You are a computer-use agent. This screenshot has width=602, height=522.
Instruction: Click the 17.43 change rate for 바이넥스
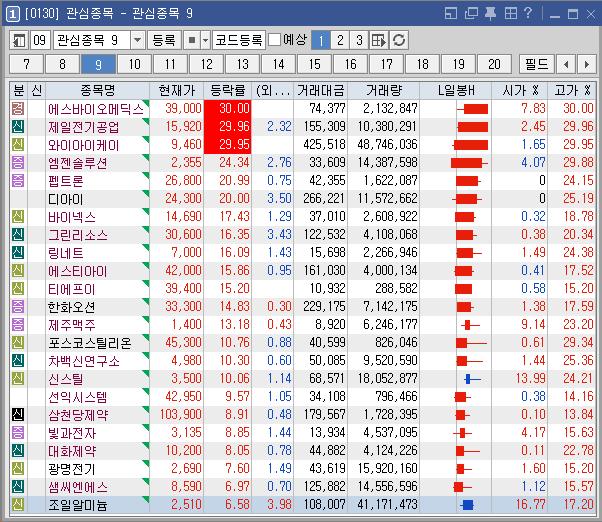point(234,216)
